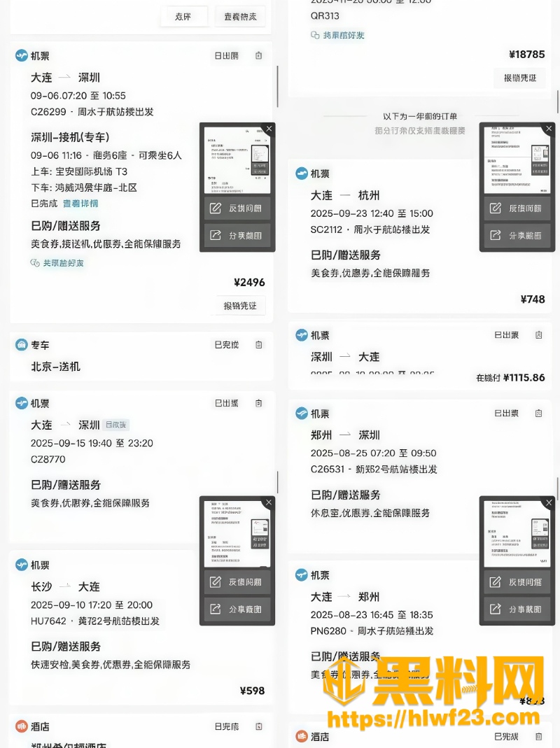Click share screenshot button beside 深圳-接机 order
Image resolution: width=560 pixels, height=748 pixels.
pyautogui.click(x=237, y=235)
